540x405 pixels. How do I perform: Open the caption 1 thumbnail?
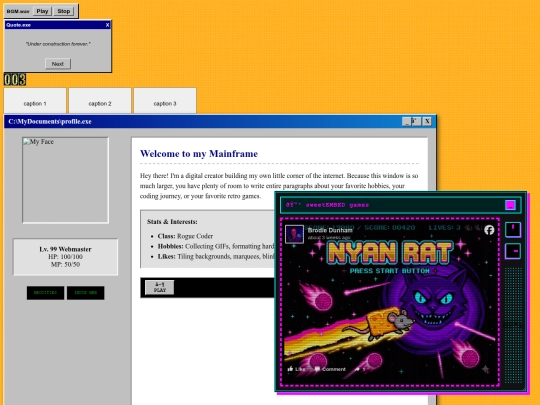35,101
